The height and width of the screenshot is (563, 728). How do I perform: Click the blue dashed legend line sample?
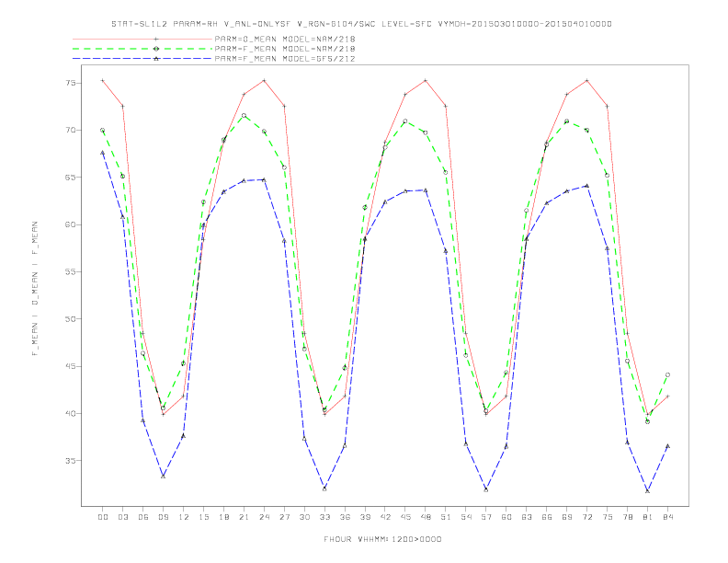pyautogui.click(x=142, y=59)
